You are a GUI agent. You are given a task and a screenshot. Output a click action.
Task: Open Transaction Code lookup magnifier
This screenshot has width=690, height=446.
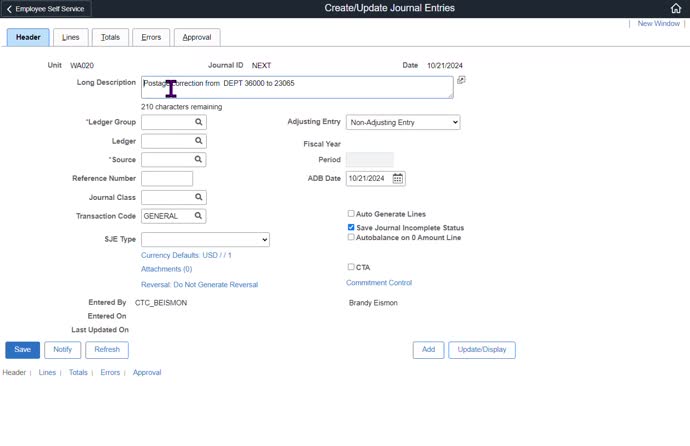(199, 216)
